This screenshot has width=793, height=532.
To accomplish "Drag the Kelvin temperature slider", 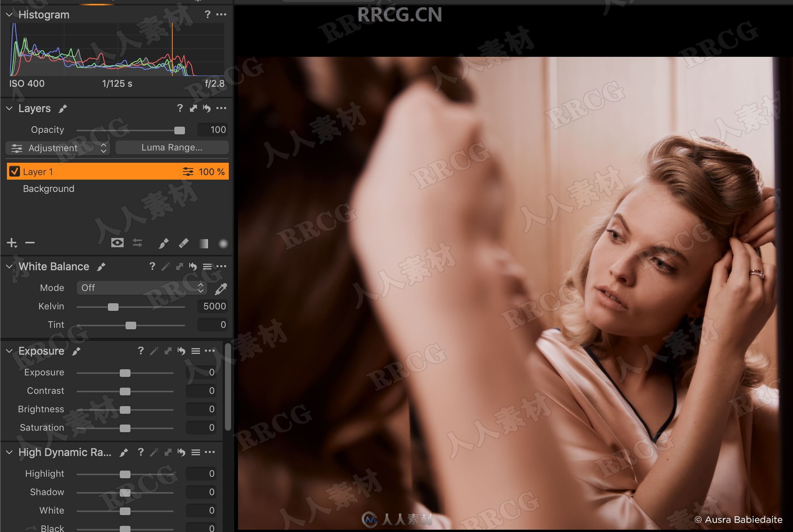I will 113,307.
